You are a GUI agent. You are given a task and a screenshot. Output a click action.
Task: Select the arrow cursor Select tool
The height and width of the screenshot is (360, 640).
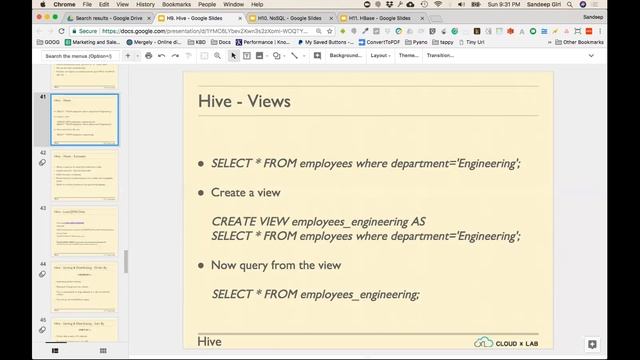pos(233,56)
